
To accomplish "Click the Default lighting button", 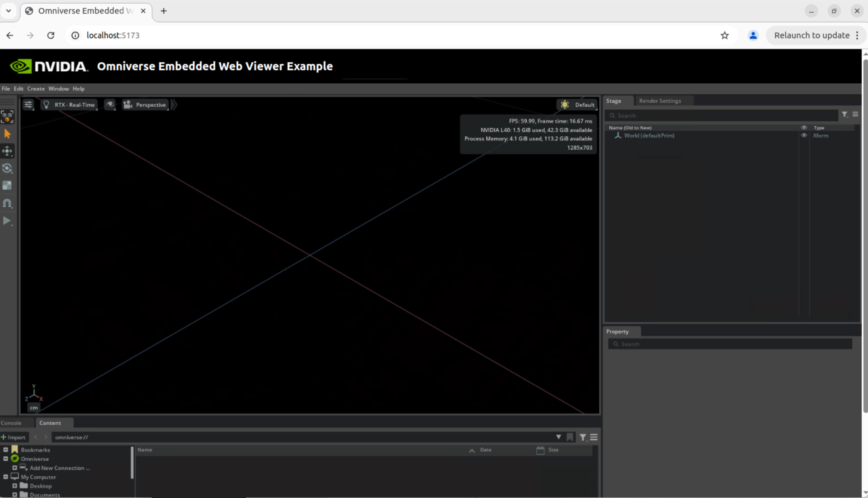I will click(x=578, y=105).
